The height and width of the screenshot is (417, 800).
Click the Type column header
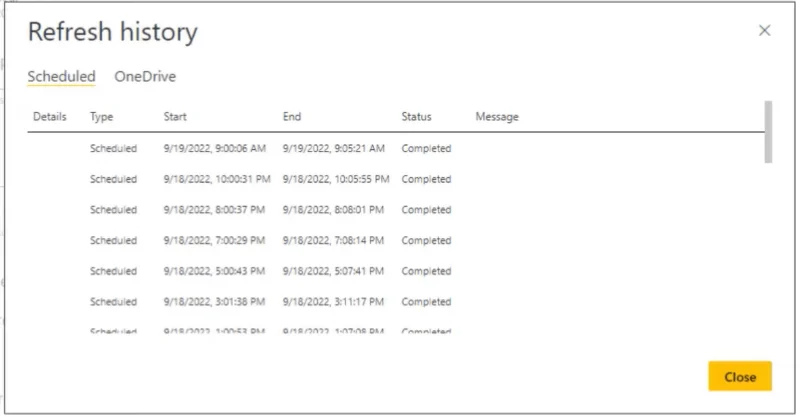click(x=102, y=117)
